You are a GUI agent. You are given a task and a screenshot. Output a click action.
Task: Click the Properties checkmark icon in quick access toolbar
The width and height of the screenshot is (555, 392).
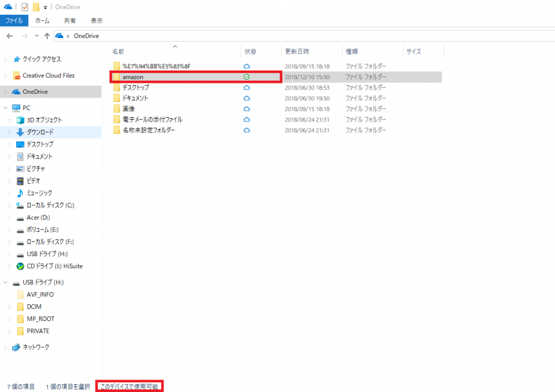pyautogui.click(x=24, y=7)
